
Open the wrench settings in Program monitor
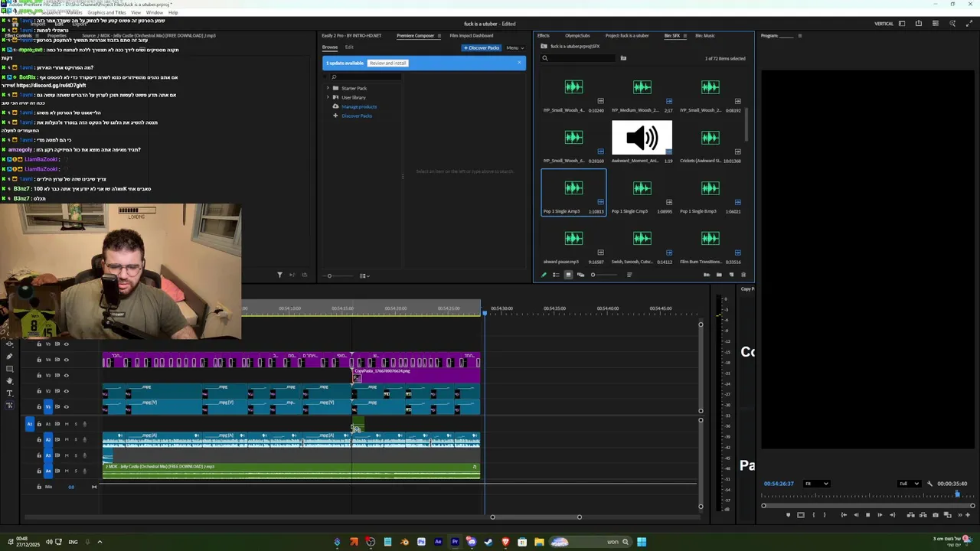click(x=929, y=484)
